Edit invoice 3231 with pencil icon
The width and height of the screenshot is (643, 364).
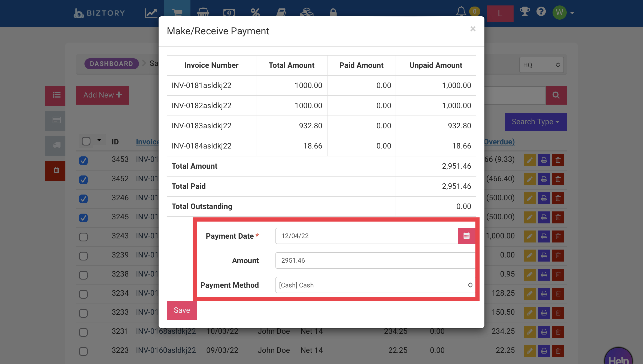click(530, 332)
